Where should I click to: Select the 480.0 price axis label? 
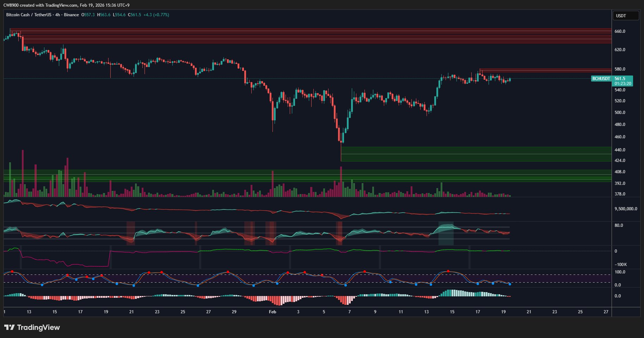coord(620,125)
